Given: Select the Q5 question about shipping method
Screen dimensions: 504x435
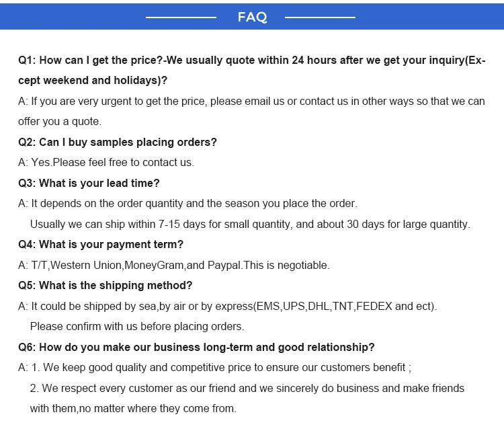Looking at the screenshot, I should tap(106, 285).
